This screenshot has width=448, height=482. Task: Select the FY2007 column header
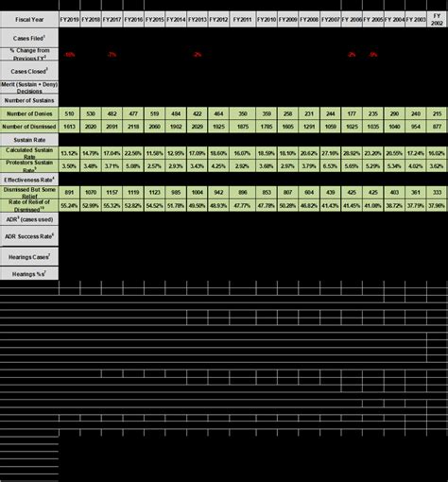[x=331, y=20]
